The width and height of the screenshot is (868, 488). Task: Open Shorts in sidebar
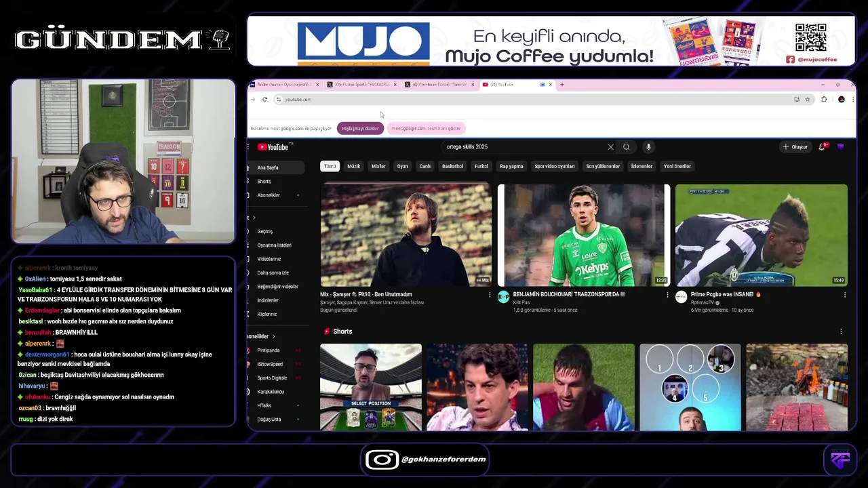276,181
